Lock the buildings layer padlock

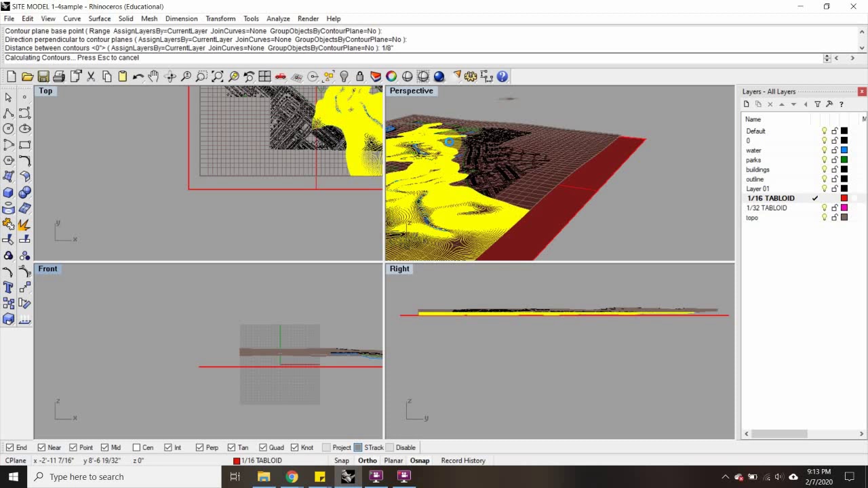coord(835,169)
